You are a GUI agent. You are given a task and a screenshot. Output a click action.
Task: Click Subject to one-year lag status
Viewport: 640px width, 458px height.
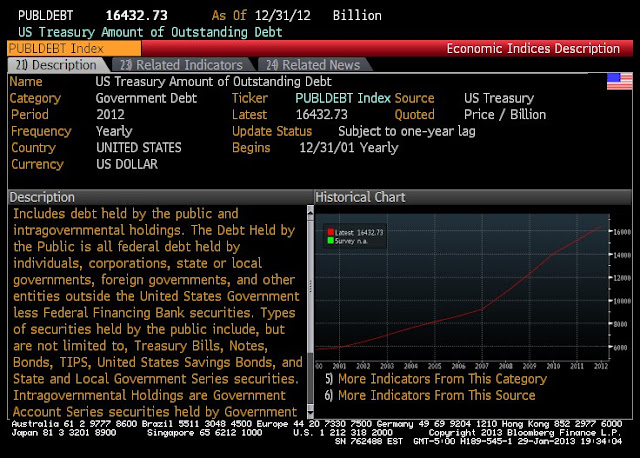click(407, 131)
